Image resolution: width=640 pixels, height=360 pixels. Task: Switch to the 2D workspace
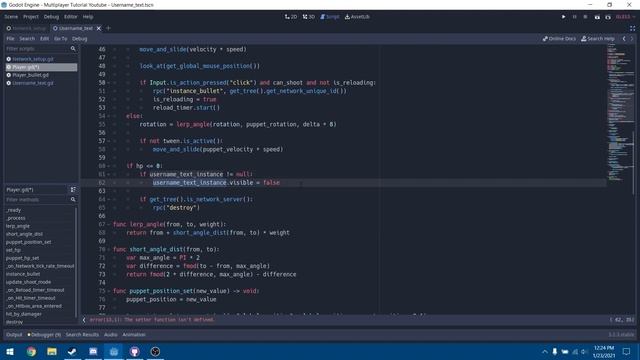[291, 17]
